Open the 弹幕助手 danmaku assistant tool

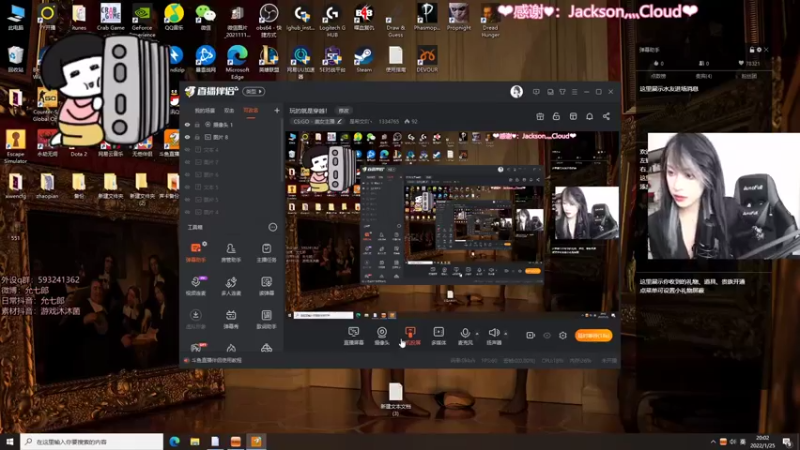tap(195, 253)
